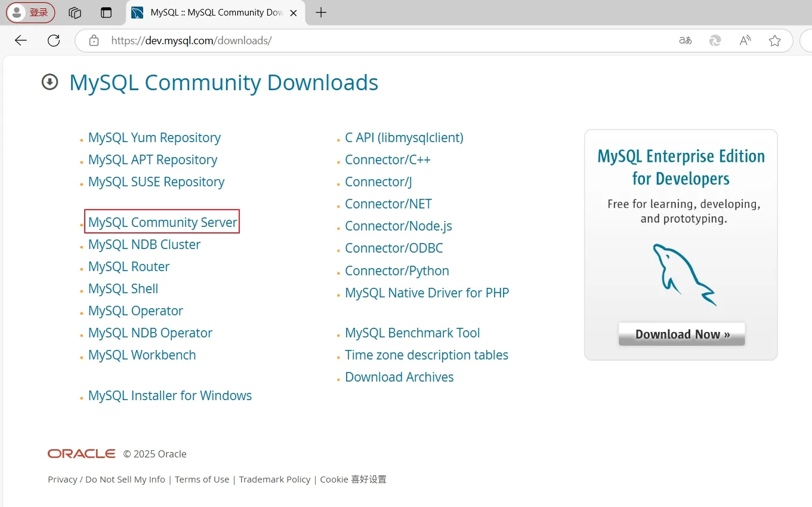812x507 pixels.
Task: Open MySQL APT Repository link
Action: click(x=153, y=160)
